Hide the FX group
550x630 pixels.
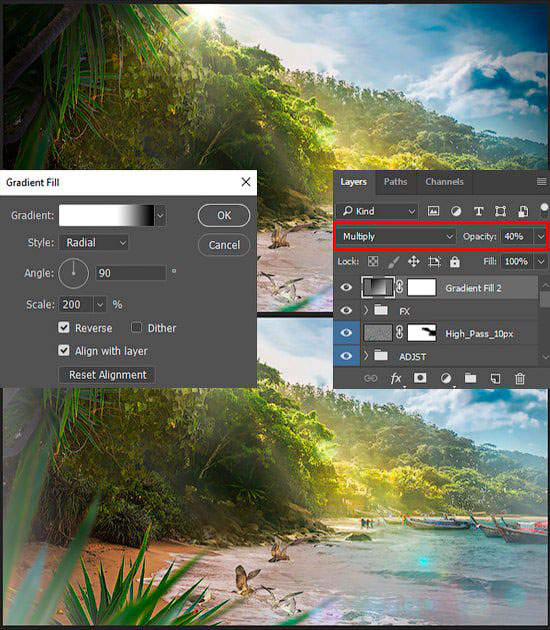[x=346, y=310]
